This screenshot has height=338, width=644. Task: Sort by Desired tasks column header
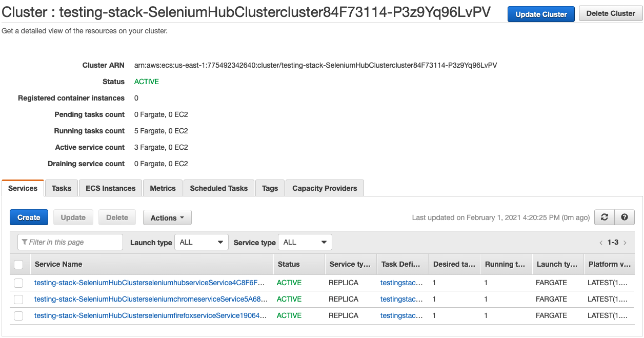click(x=454, y=264)
